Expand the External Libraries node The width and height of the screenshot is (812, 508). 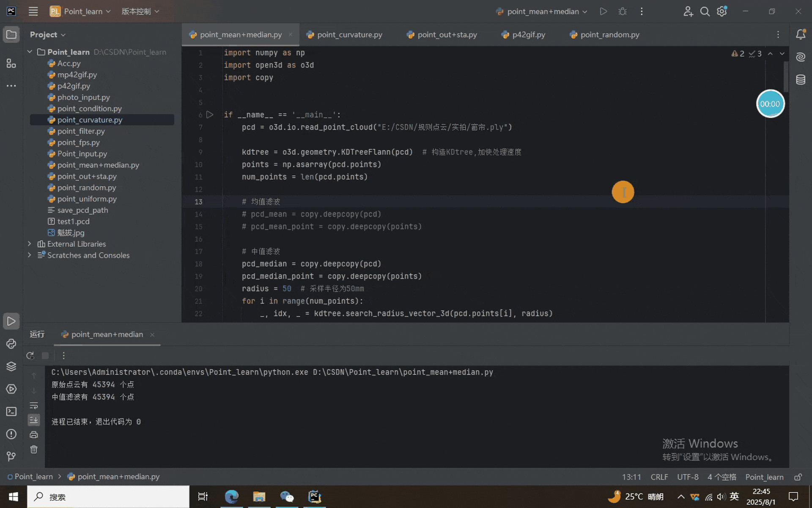tap(29, 244)
